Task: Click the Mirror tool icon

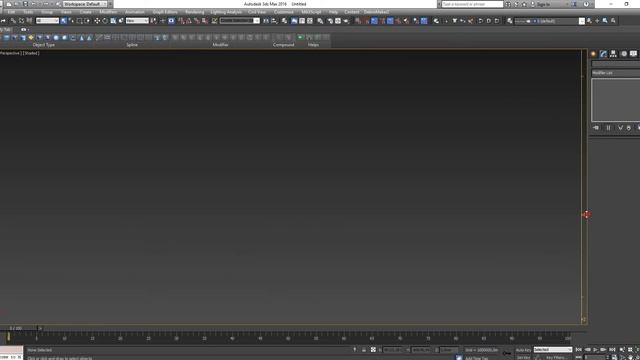Action: point(266,20)
